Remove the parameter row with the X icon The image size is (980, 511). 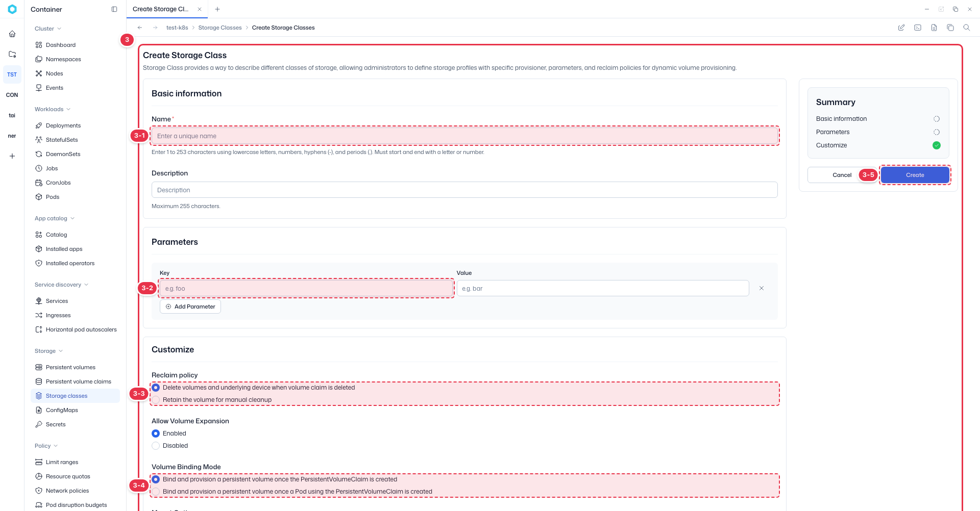click(762, 288)
